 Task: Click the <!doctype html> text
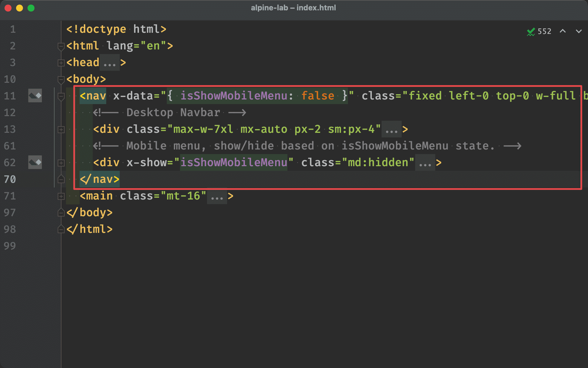click(x=117, y=29)
